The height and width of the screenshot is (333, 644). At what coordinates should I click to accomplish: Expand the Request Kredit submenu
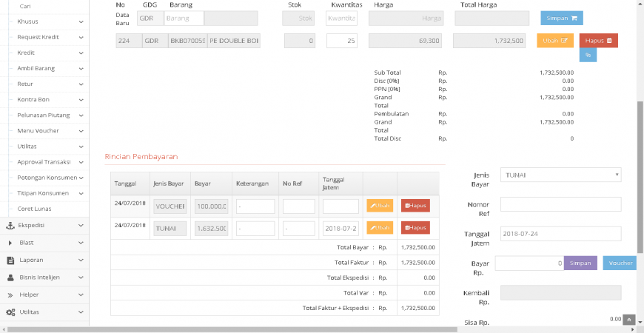click(x=79, y=37)
